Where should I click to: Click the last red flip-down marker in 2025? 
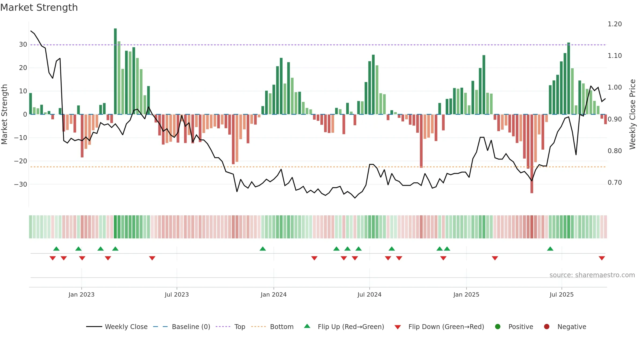tap(602, 258)
